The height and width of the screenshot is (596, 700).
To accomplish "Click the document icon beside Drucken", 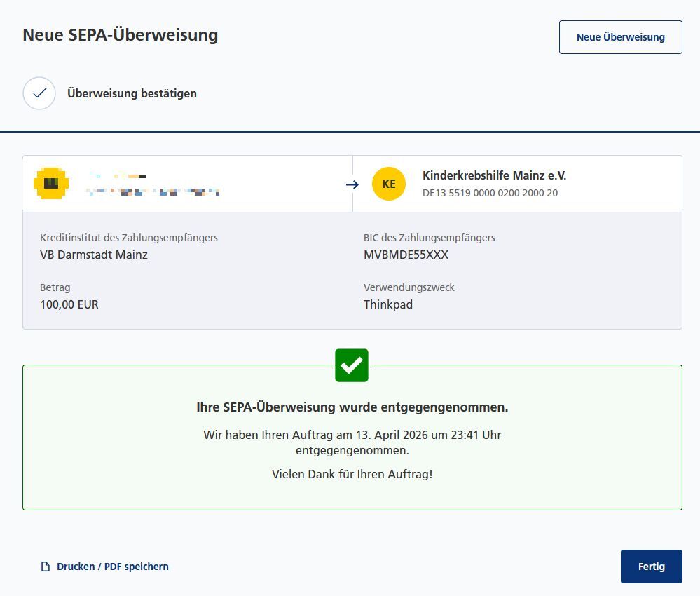I will [45, 567].
